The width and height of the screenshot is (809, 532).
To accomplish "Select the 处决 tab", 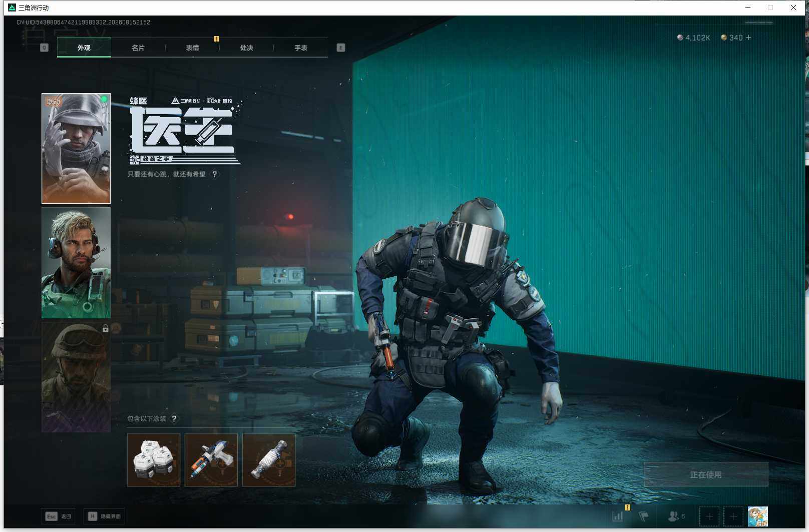I will [x=246, y=48].
